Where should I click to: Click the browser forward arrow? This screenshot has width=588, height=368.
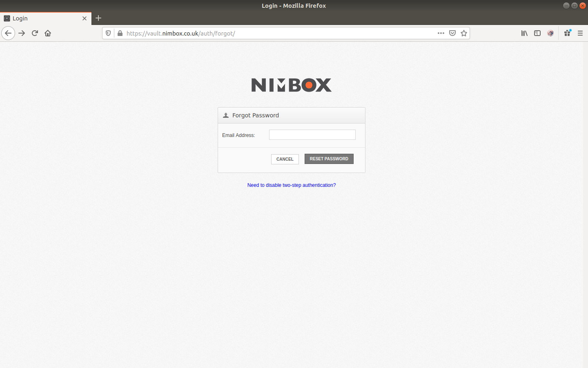click(x=22, y=33)
